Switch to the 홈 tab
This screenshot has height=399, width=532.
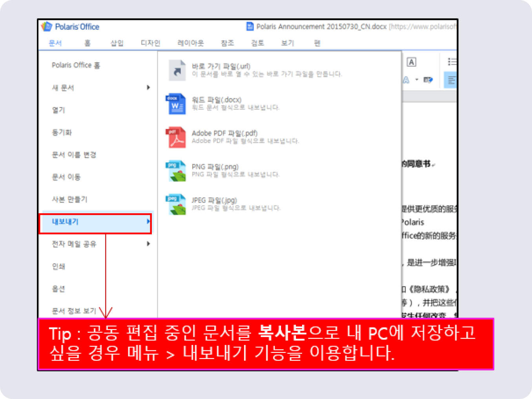tap(87, 43)
